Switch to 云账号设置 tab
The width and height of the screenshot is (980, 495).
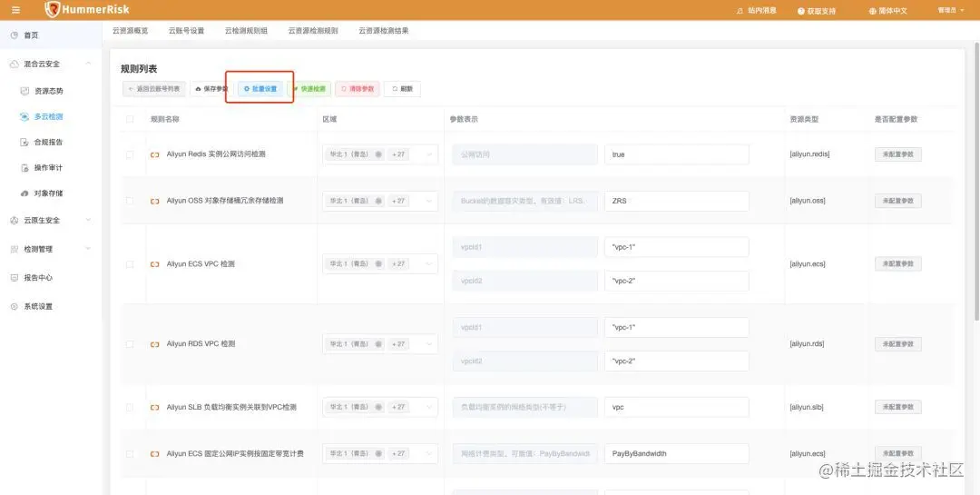(x=186, y=31)
